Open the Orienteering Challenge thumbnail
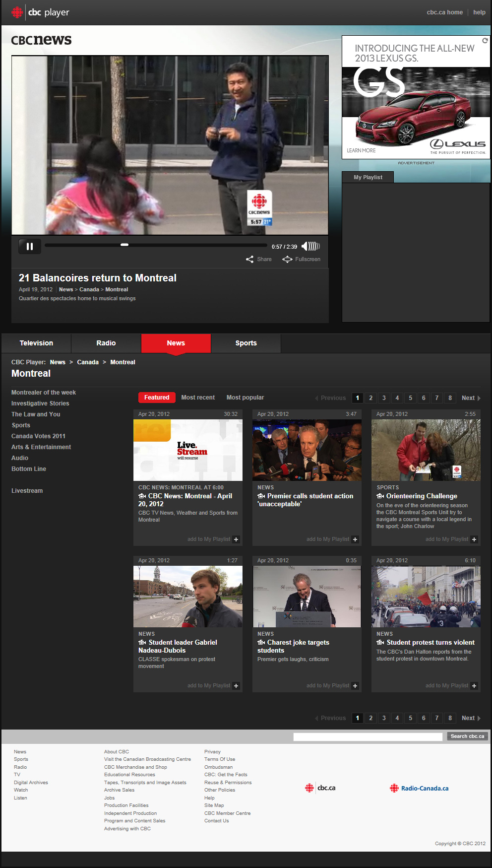The height and width of the screenshot is (868, 492). coord(426,450)
